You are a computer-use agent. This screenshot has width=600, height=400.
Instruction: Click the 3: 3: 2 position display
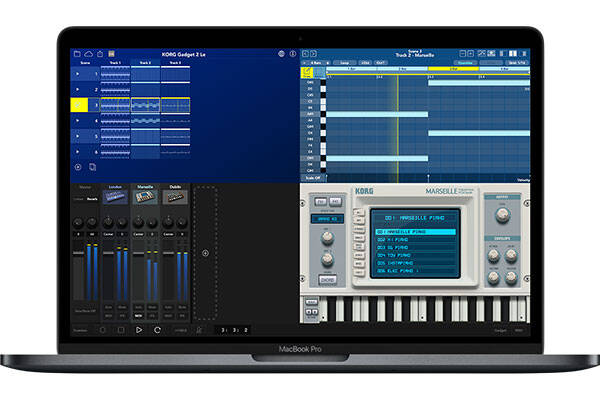point(235,330)
